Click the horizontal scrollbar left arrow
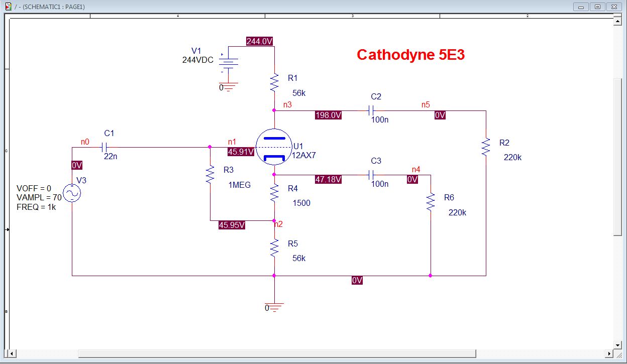The image size is (627, 364). pos(13,353)
